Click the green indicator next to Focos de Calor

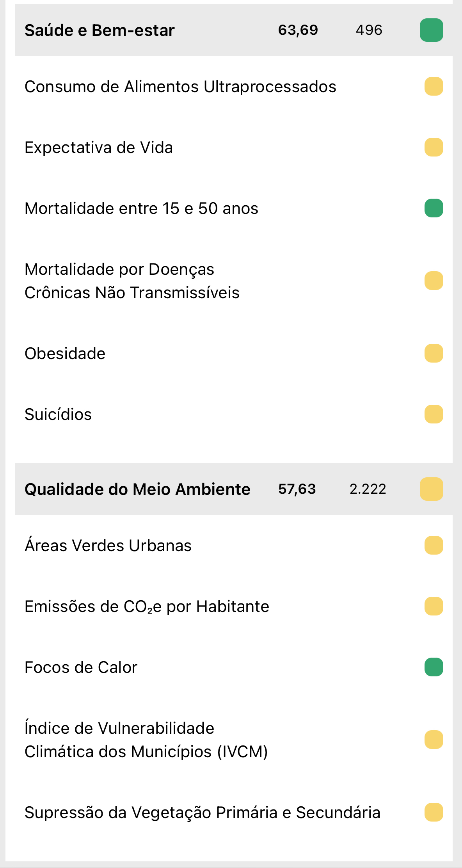(x=434, y=667)
